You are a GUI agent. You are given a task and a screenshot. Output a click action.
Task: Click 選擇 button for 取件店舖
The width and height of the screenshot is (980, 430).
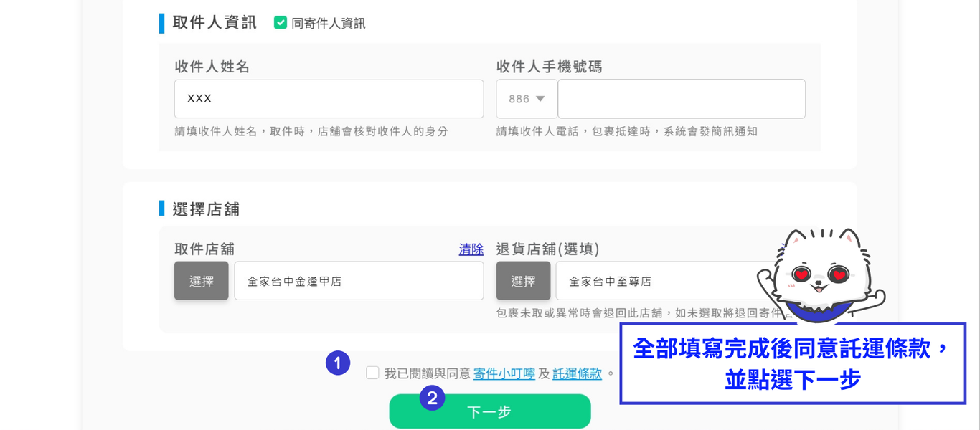202,281
